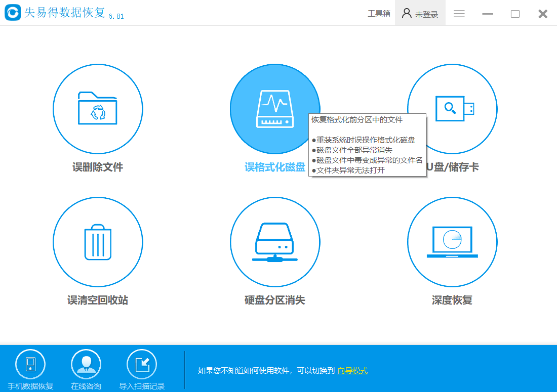Open 手机数据恢复 phone icon

[x=30, y=364]
